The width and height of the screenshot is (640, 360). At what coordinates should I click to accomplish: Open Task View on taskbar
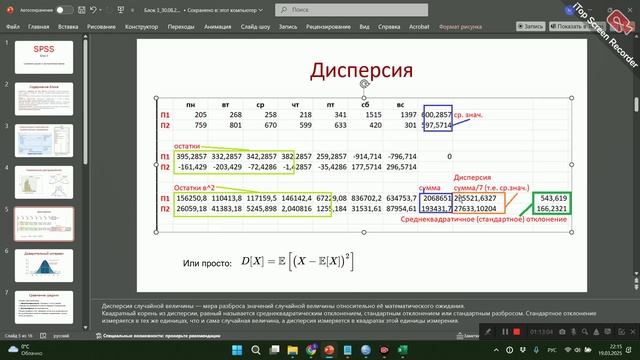[274, 350]
